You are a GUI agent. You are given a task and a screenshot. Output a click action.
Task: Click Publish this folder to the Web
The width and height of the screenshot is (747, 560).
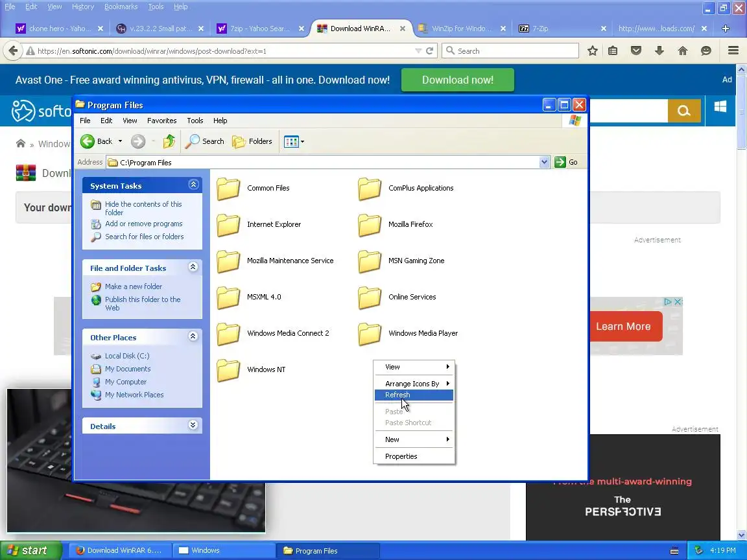pos(143,304)
